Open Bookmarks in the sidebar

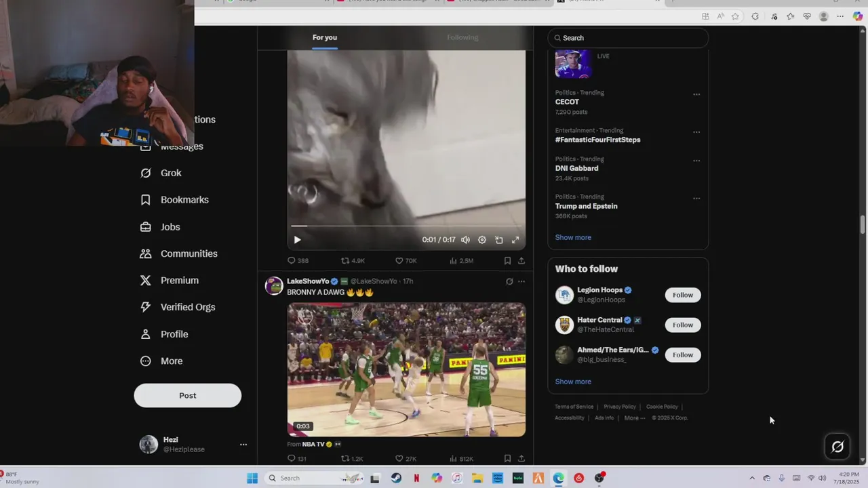click(x=174, y=200)
